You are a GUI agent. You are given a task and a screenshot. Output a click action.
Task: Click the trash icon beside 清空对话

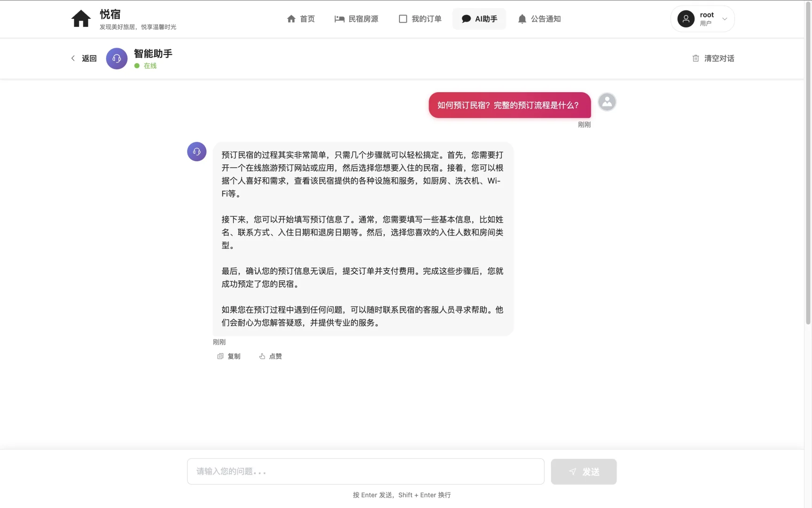[696, 58]
